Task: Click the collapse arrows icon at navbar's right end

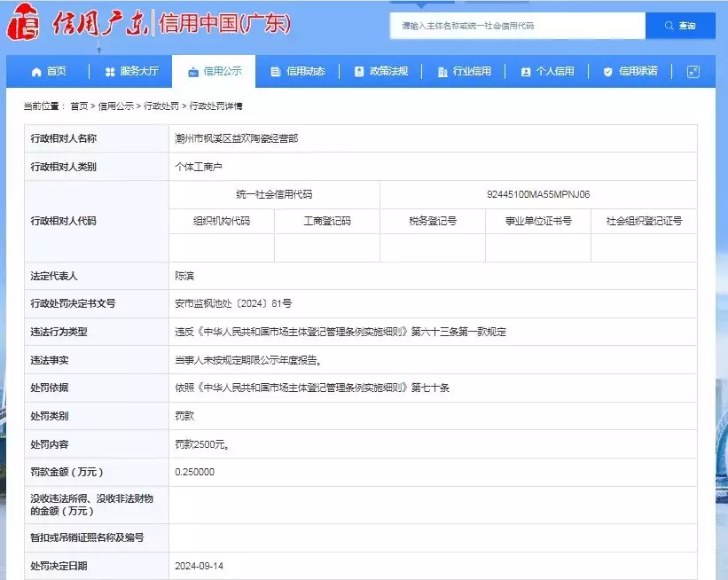Action: pos(693,72)
